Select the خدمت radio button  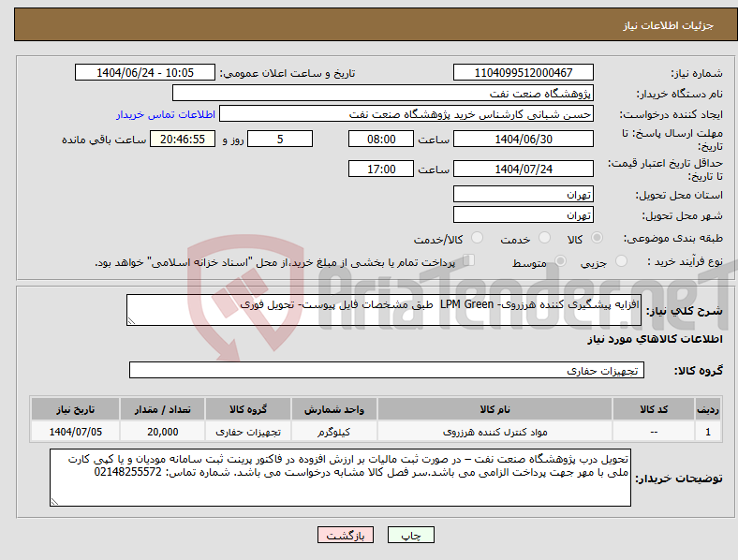click(x=544, y=238)
